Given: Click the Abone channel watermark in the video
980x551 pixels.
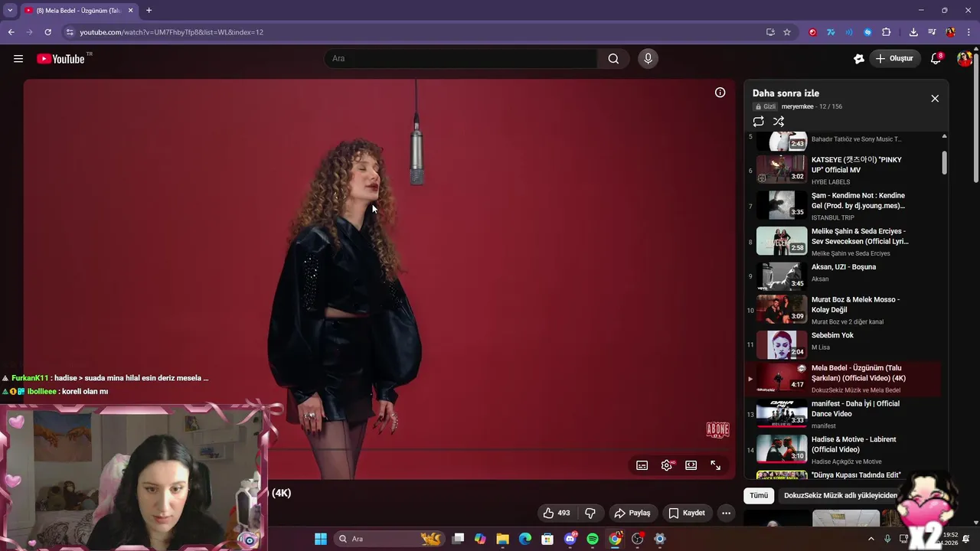Looking at the screenshot, I should tap(717, 430).
